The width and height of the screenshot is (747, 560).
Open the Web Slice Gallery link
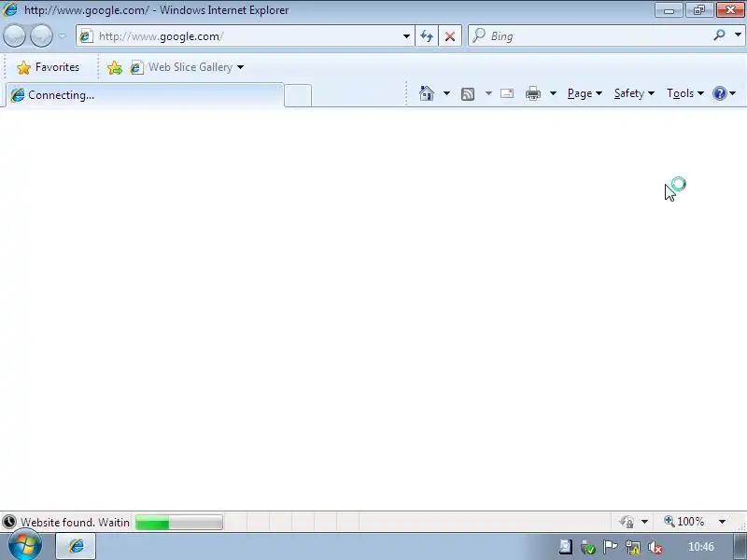(x=181, y=67)
